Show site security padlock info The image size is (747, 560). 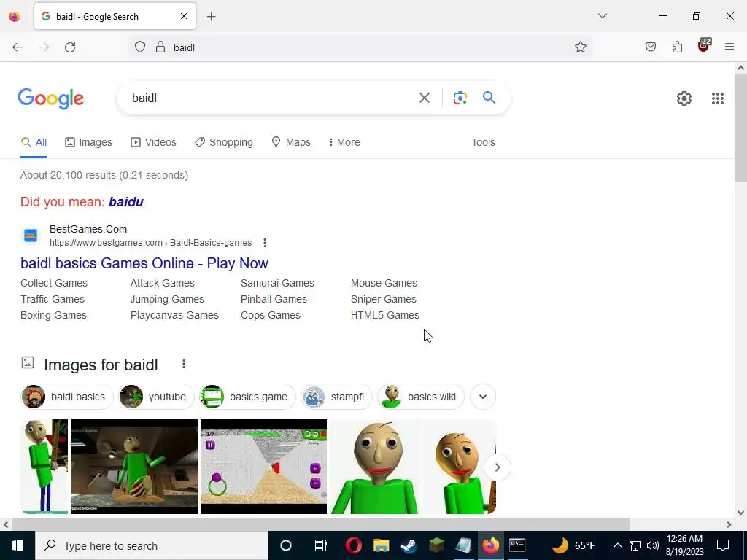click(160, 47)
